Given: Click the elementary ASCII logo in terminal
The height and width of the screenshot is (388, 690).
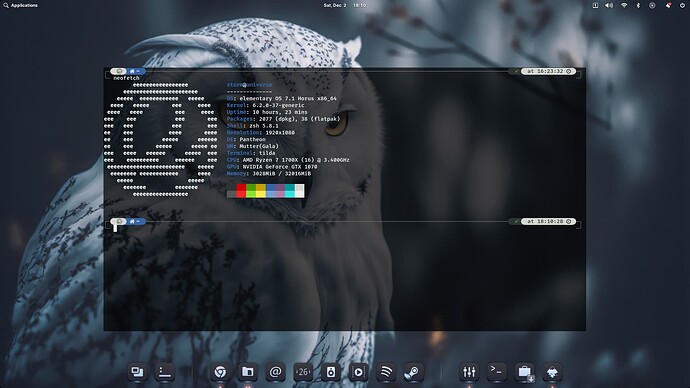Looking at the screenshot, I should pos(161,139).
